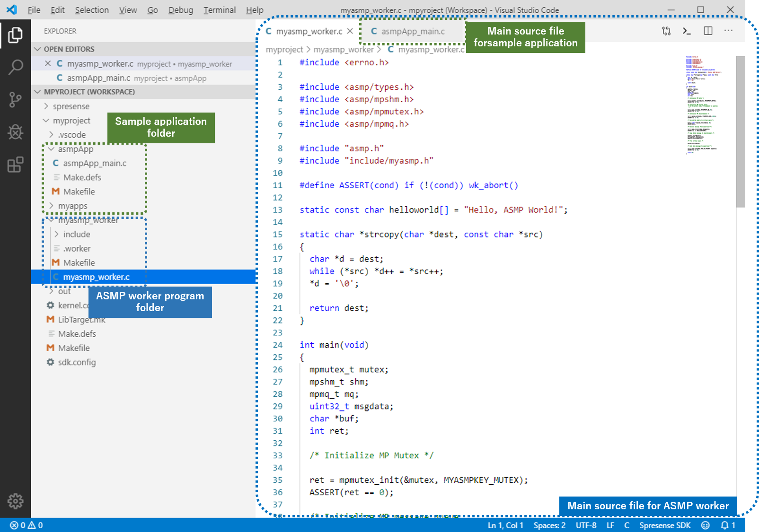This screenshot has width=759, height=532.
Task: Open the Search panel in the activity bar
Action: (16, 68)
